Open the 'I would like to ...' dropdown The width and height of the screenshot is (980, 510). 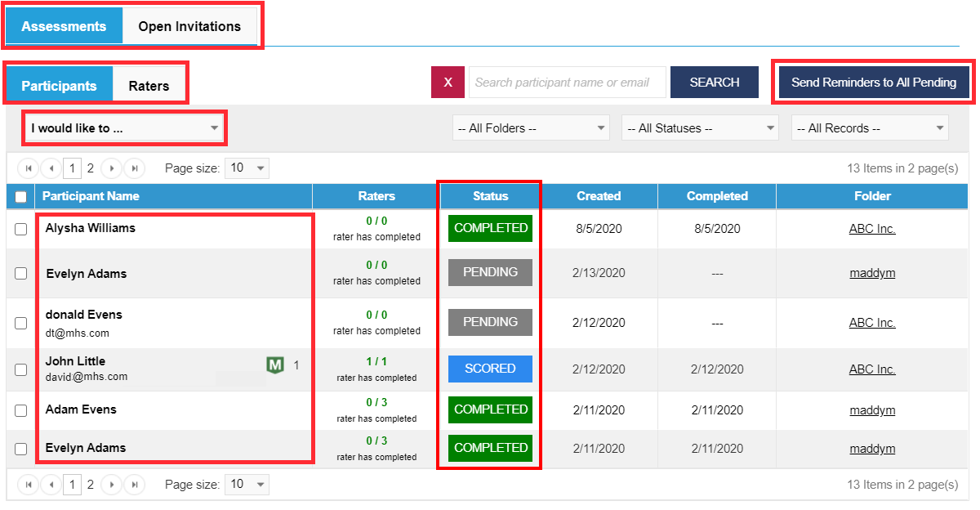124,128
